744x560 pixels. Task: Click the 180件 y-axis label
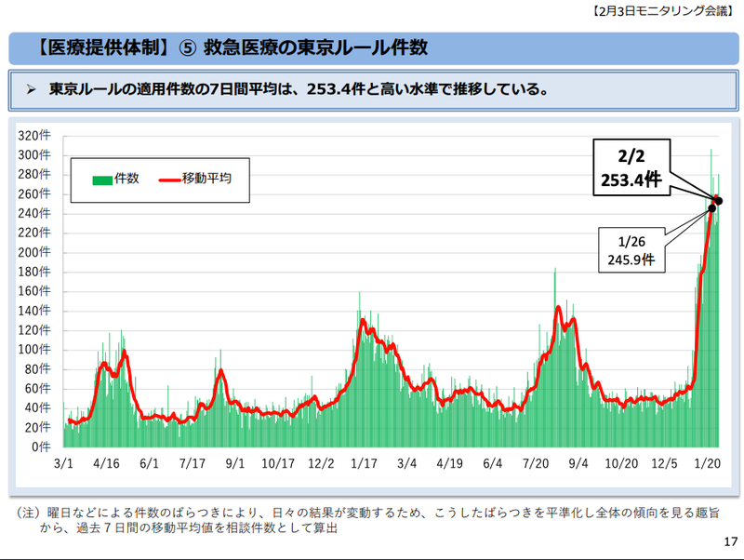[34, 272]
